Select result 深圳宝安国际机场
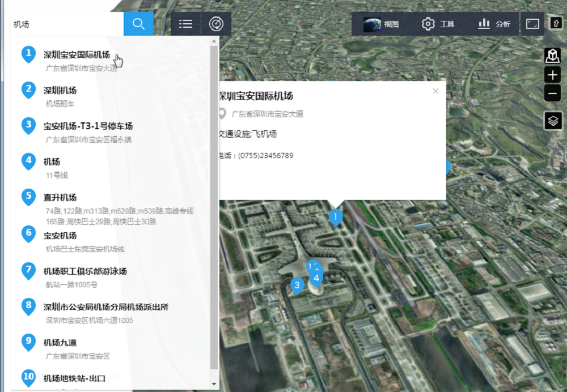The image size is (567, 392). (77, 55)
